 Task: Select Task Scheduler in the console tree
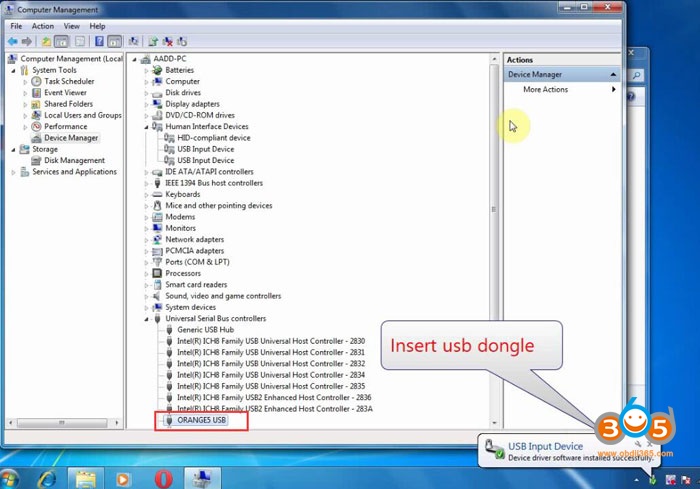click(69, 81)
